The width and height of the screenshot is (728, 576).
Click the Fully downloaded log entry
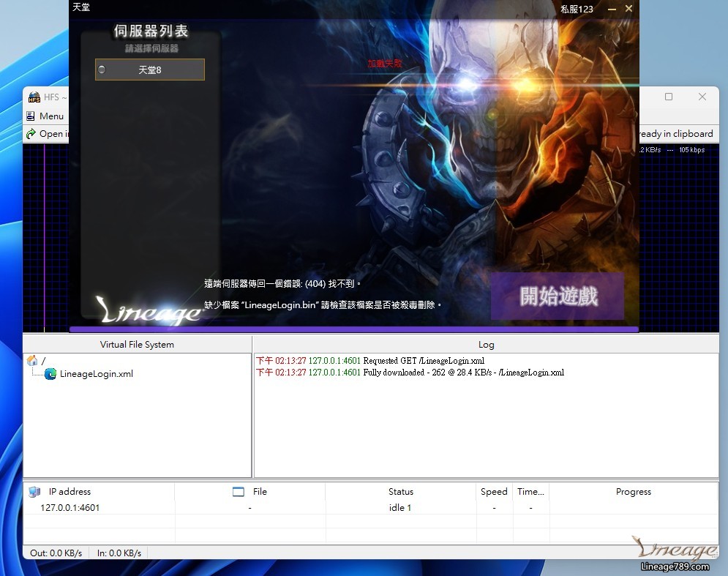[410, 373]
